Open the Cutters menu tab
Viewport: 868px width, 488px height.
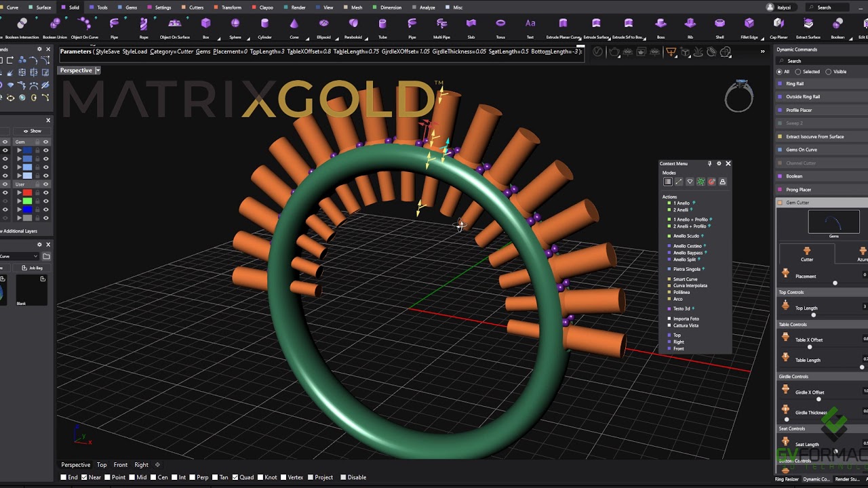tap(193, 7)
